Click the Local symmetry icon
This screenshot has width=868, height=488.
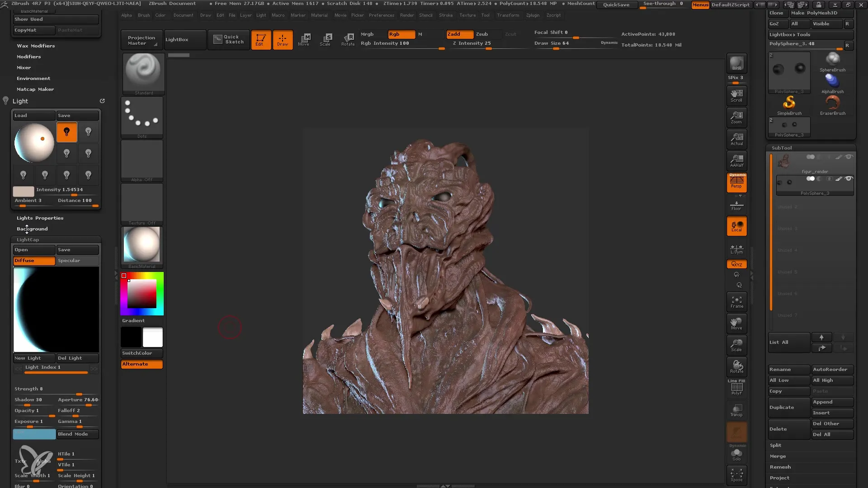click(736, 247)
